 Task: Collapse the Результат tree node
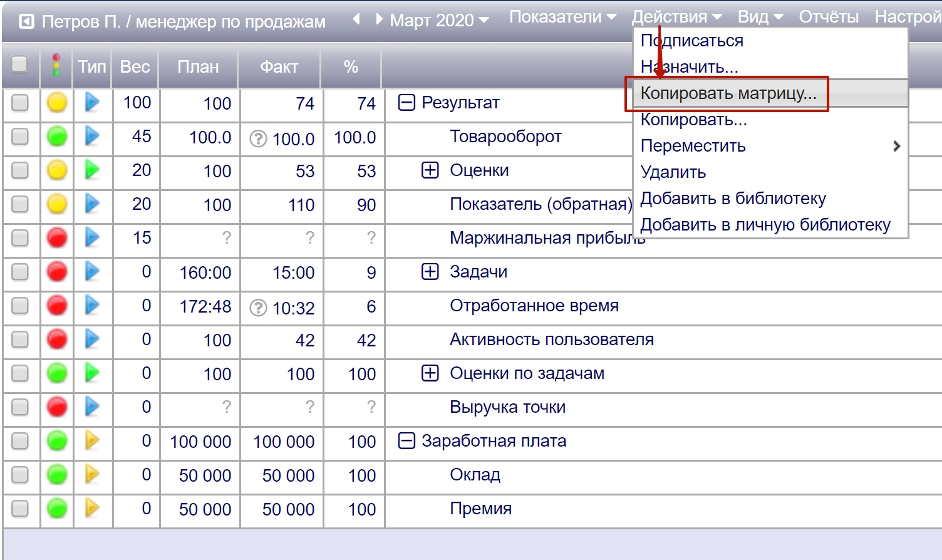[406, 103]
